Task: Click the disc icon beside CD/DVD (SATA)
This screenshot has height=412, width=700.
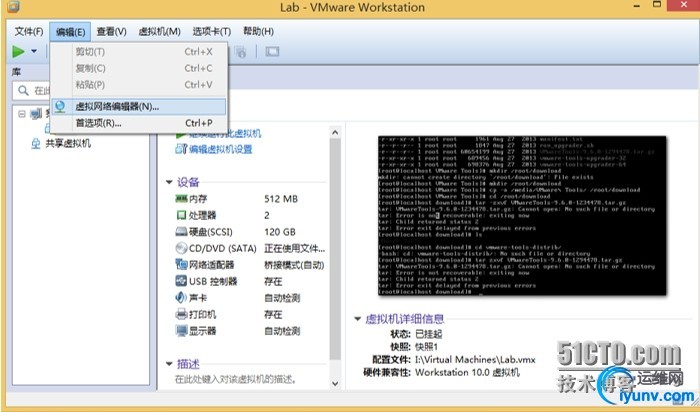Action: (181, 248)
